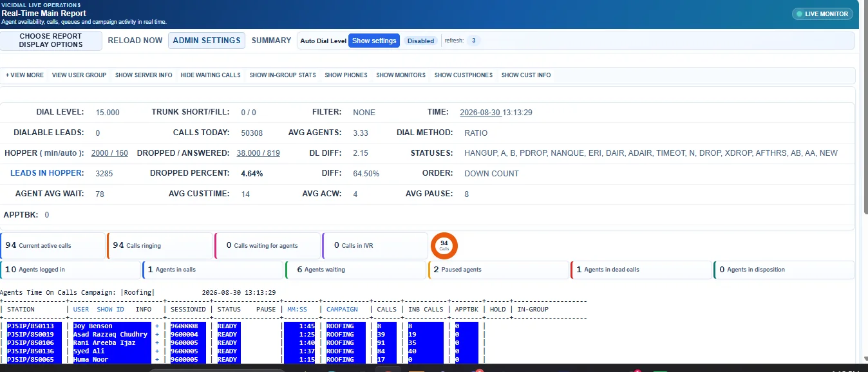Toggle HIDE WAITING CALLS
Screen dimensions: 868x372
click(211, 75)
